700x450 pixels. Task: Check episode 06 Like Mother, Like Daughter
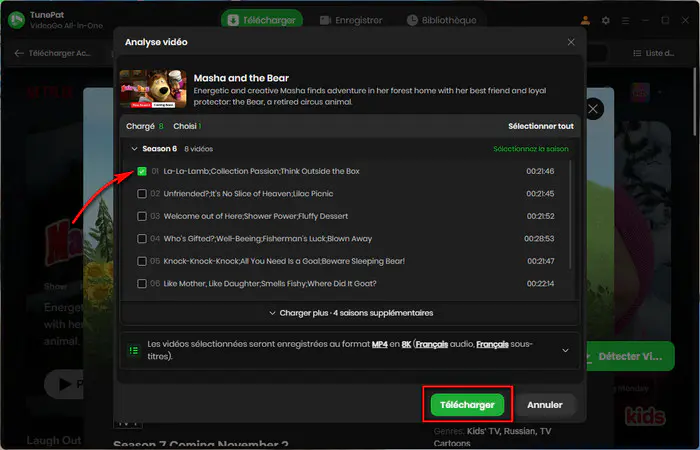click(x=142, y=284)
